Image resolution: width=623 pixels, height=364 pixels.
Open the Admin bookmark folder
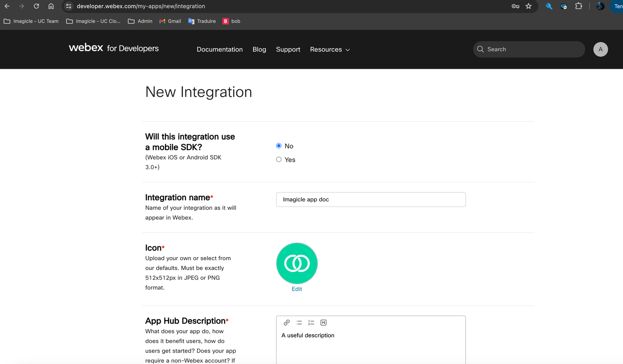coord(140,21)
